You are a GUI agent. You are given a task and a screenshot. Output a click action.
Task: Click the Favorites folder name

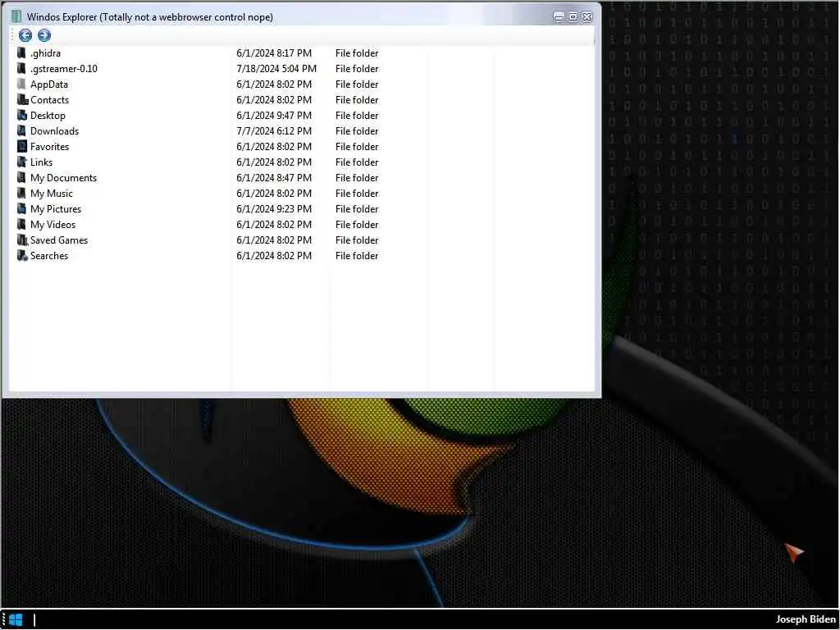50,146
